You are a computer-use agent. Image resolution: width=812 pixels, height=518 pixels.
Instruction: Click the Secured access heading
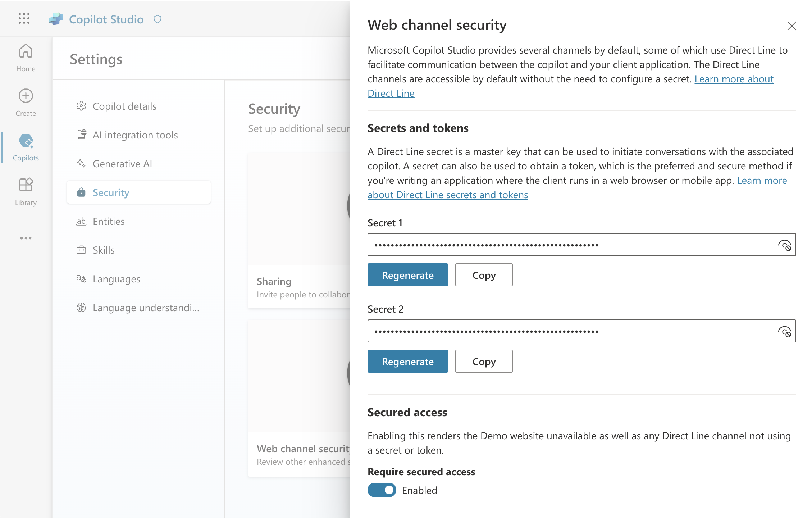pos(407,412)
